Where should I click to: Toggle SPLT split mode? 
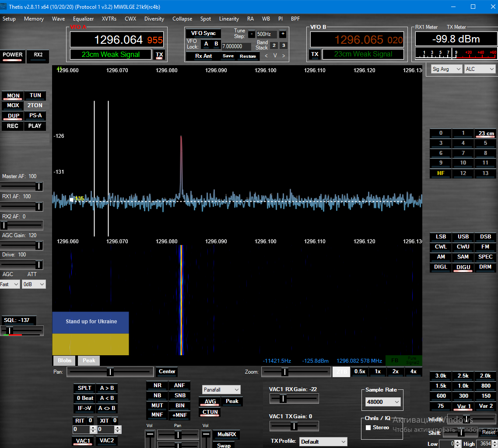click(x=84, y=388)
